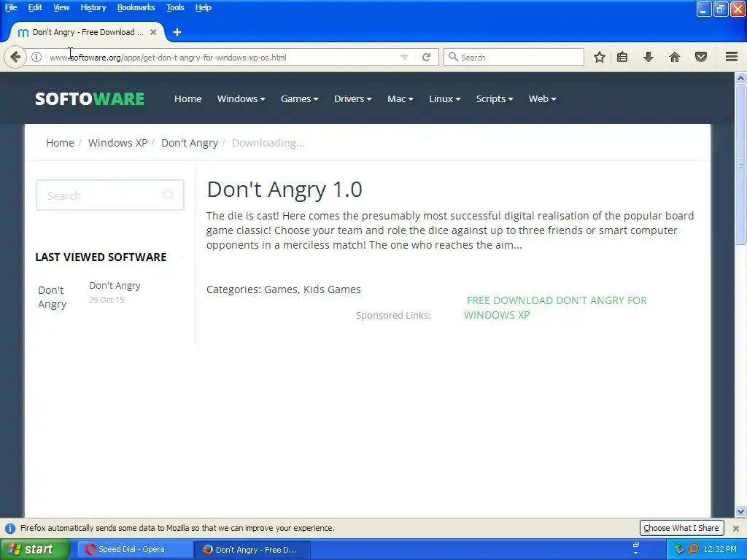
Task: Go to the Firefox home page icon
Action: [x=675, y=57]
